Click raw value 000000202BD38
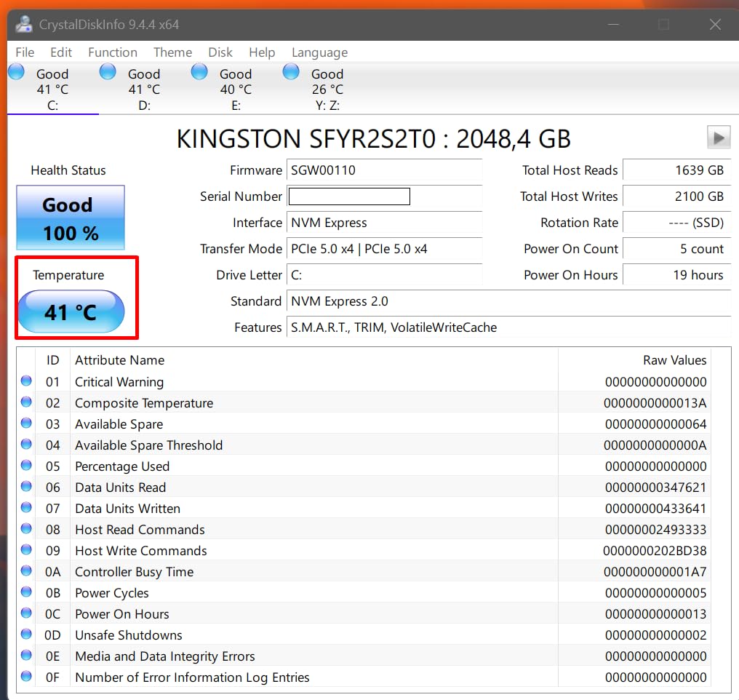 click(x=655, y=551)
